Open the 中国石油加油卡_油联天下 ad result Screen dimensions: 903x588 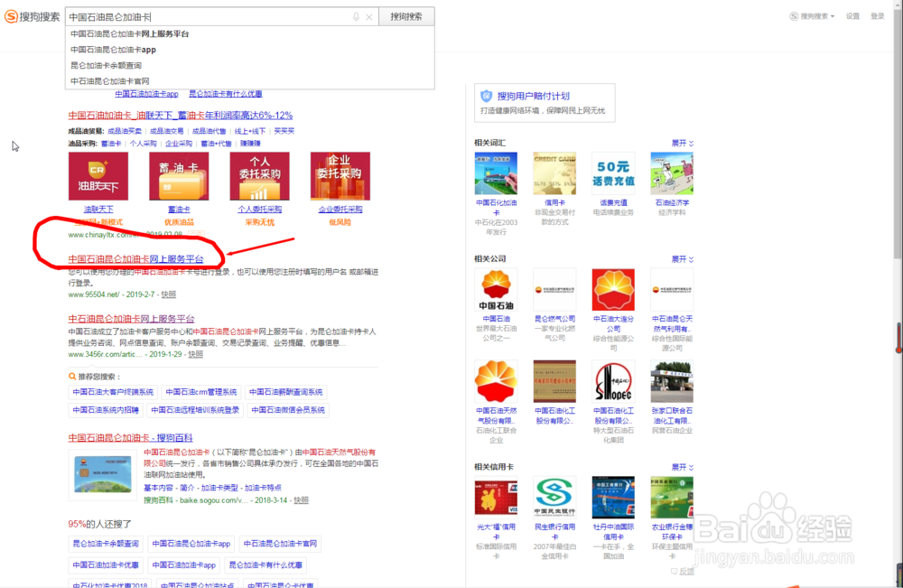181,116
